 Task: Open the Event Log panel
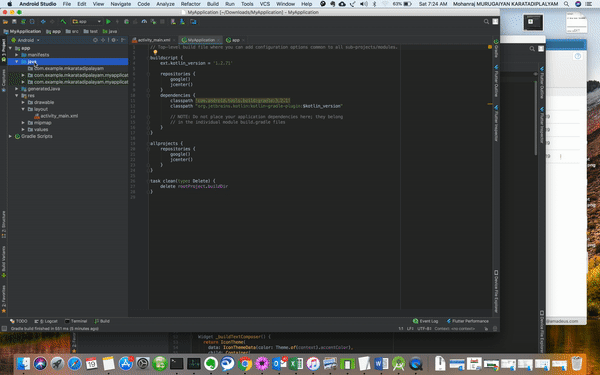pyautogui.click(x=426, y=321)
